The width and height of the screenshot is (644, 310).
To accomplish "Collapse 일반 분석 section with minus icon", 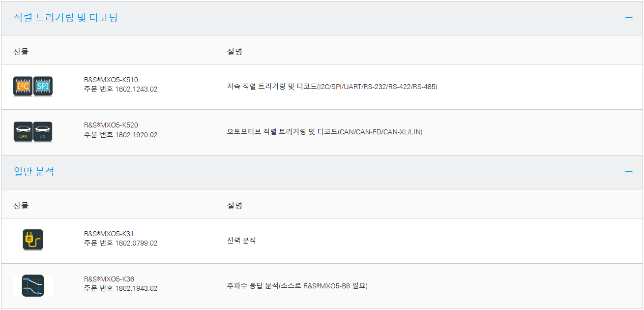I will [629, 171].
